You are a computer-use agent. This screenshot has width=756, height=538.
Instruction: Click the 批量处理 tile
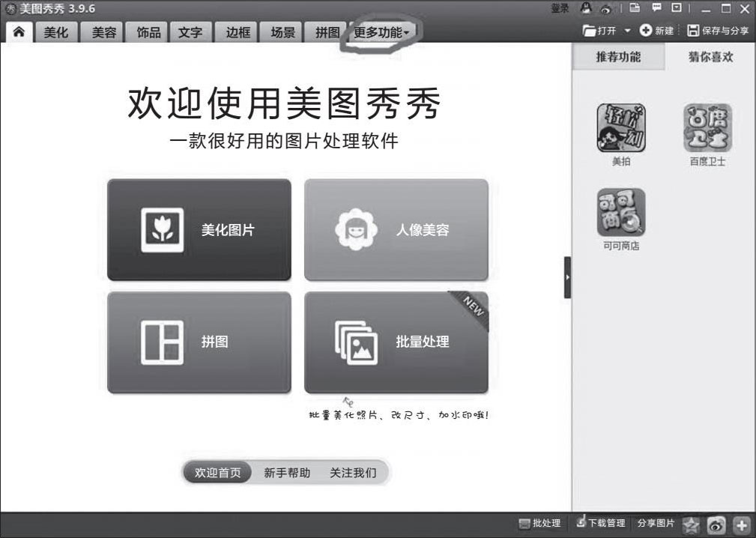pos(396,342)
